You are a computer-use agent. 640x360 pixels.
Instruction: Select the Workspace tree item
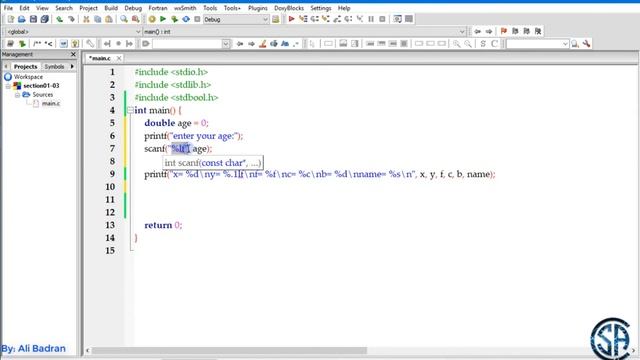pos(28,77)
